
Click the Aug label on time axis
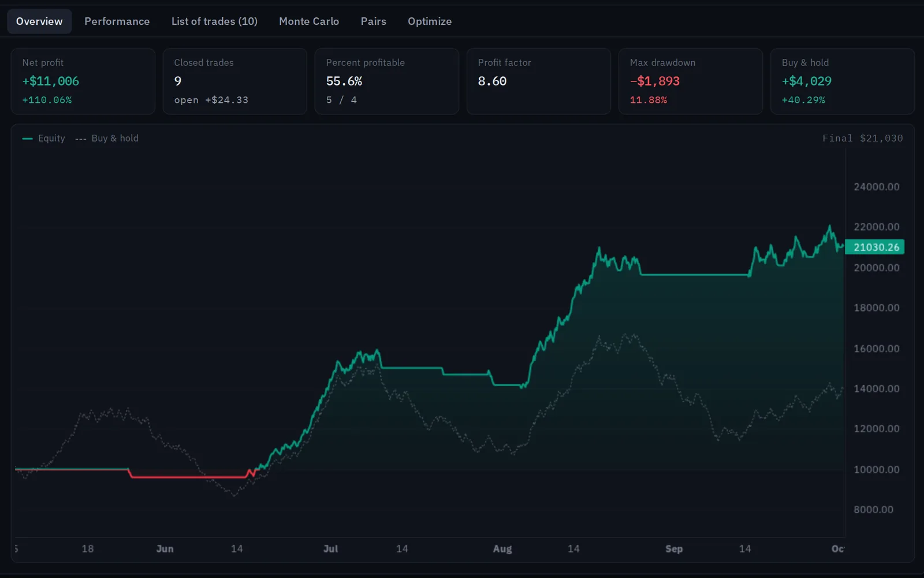[502, 549]
